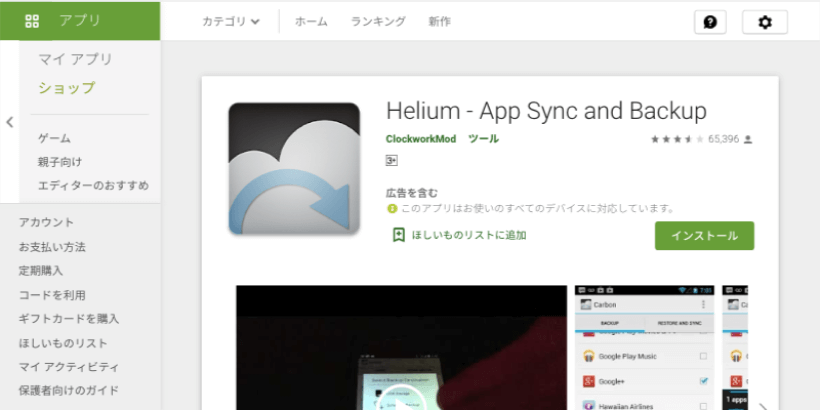Click the 広告を含む label

(x=412, y=193)
